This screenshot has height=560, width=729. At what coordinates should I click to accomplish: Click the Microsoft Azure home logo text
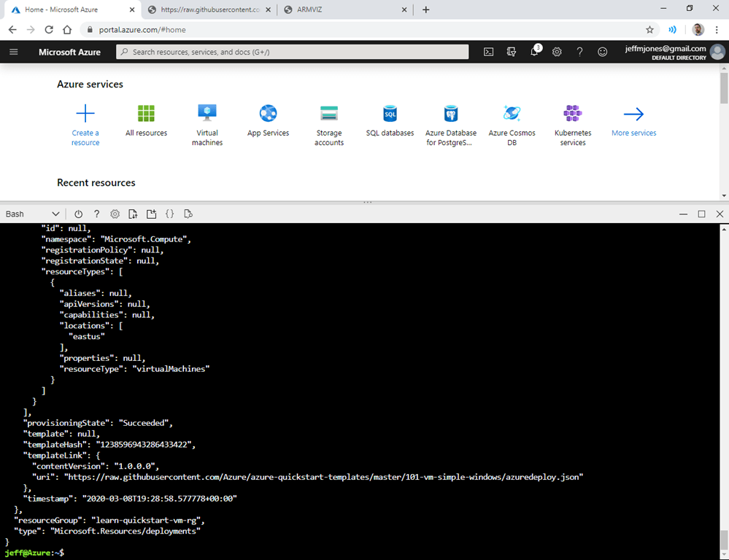click(x=69, y=52)
